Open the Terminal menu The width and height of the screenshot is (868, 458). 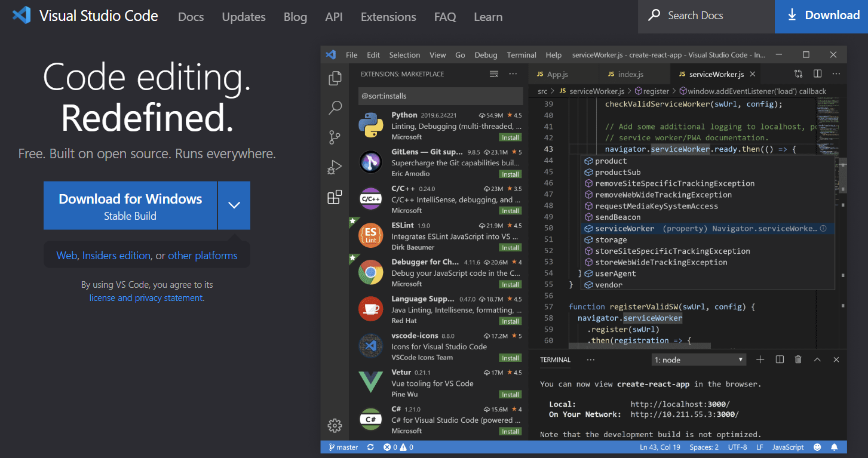[x=522, y=55]
